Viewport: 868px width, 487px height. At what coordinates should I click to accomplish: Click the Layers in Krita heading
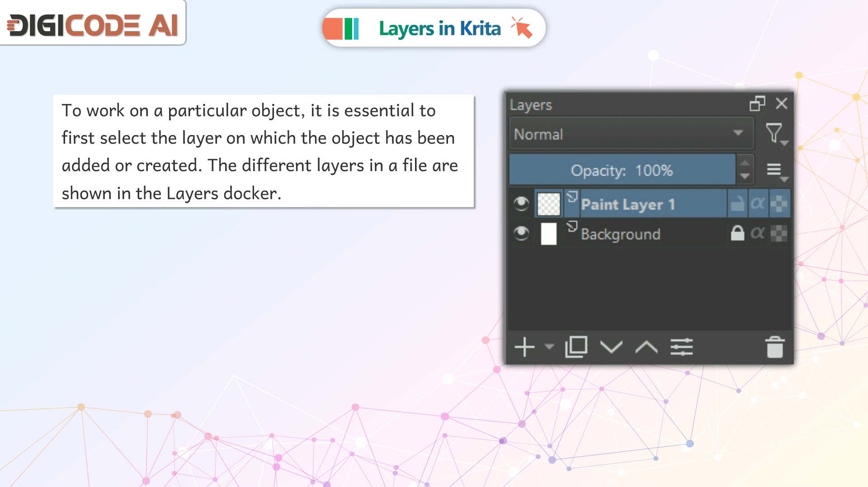439,28
